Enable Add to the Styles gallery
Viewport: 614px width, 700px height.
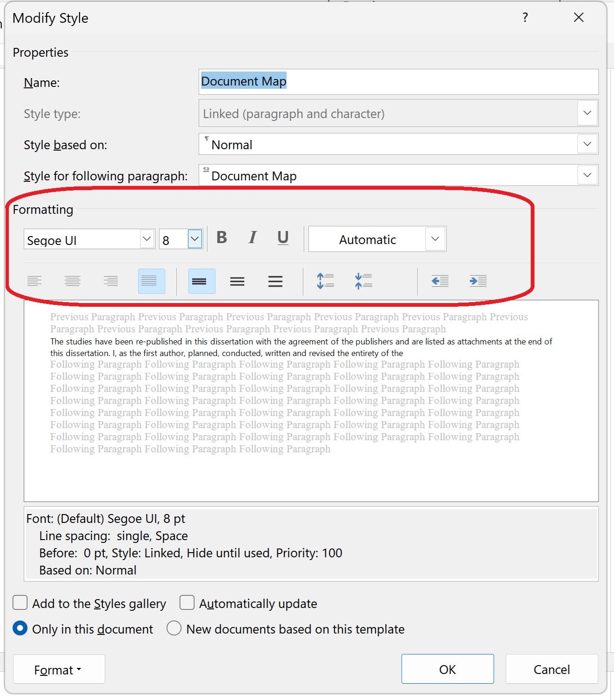pyautogui.click(x=20, y=603)
